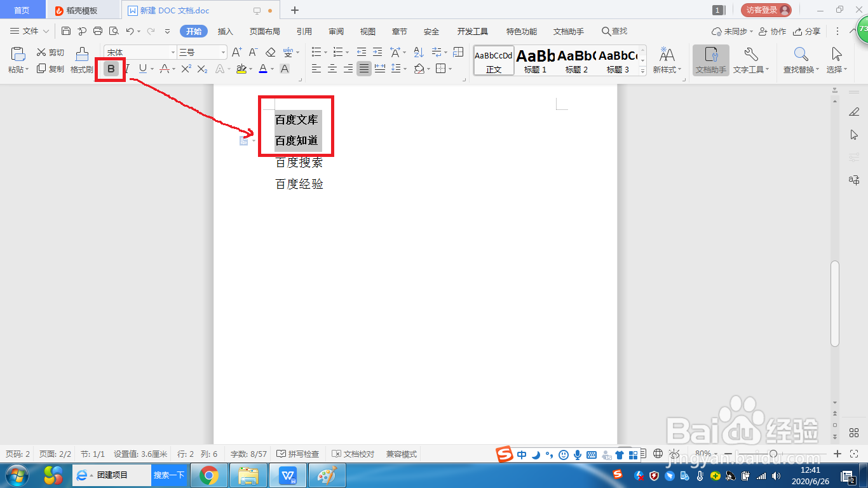Click the sort A-Z icon
868x488 pixels.
[419, 52]
